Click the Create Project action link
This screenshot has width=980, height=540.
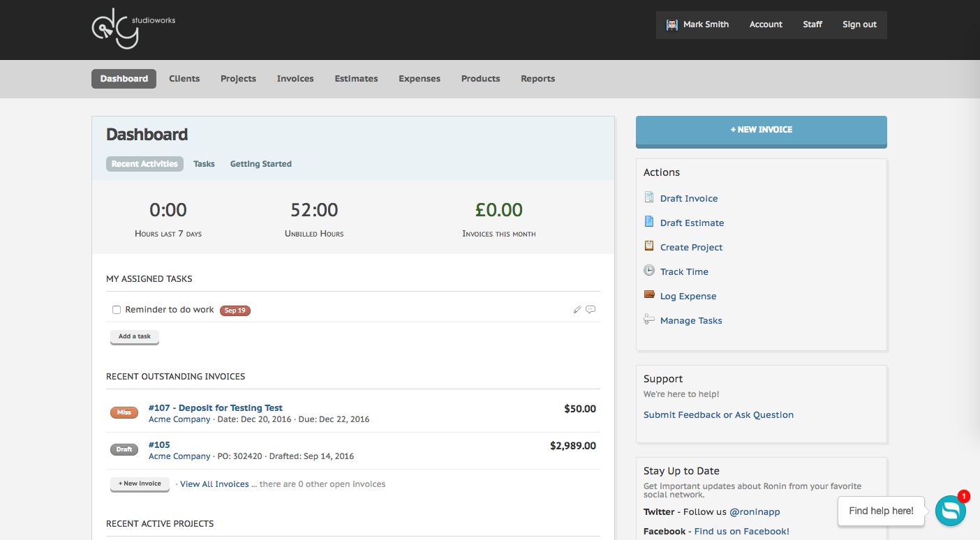pyautogui.click(x=691, y=248)
